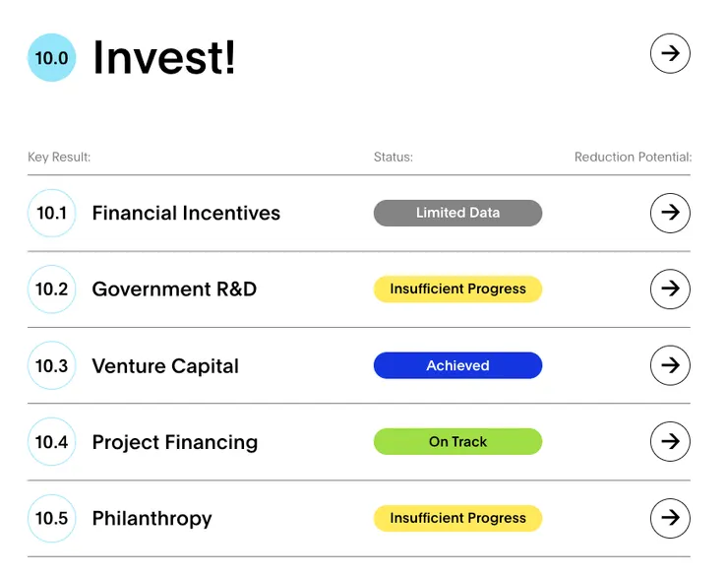Click the arrow for Government R&D
The width and height of the screenshot is (728, 576).
(x=670, y=288)
